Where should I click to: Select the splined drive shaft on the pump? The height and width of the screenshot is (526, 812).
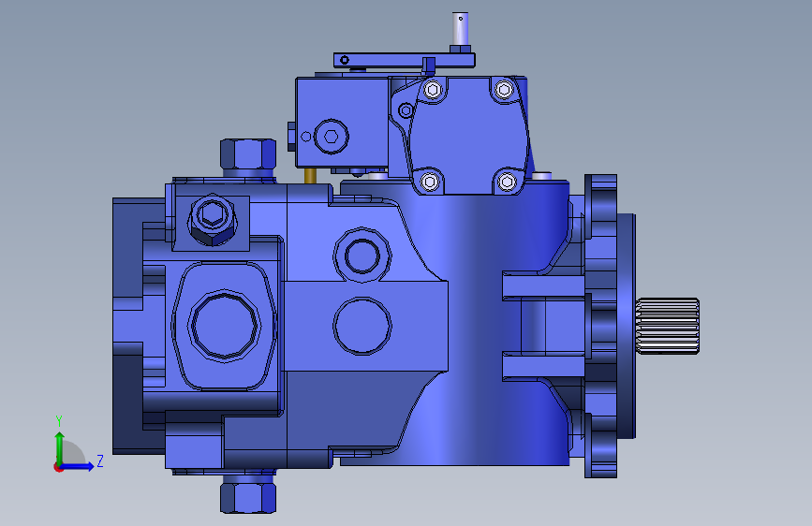[668, 327]
